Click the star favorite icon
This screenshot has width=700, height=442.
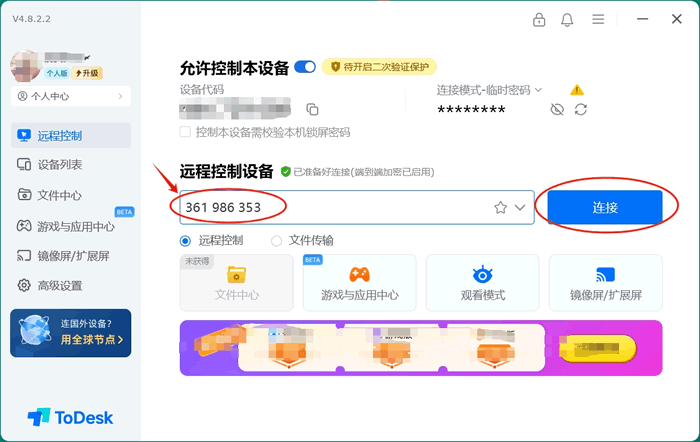[x=500, y=208]
